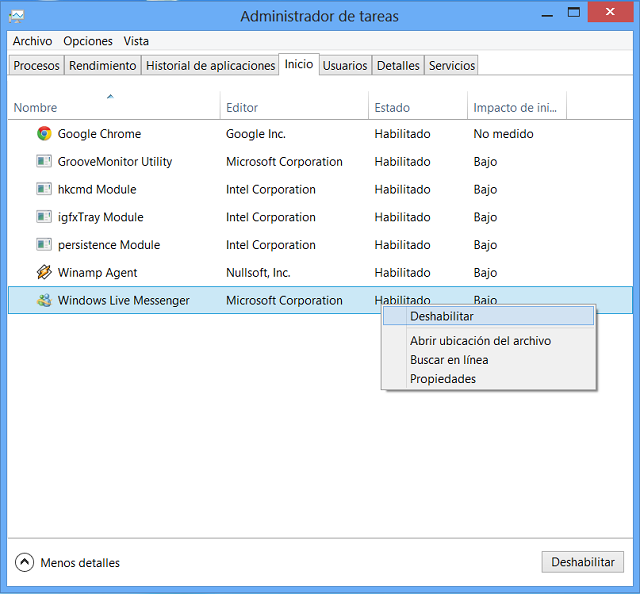The image size is (640, 594).
Task: Select the igfxTray Module icon
Action: [x=44, y=217]
